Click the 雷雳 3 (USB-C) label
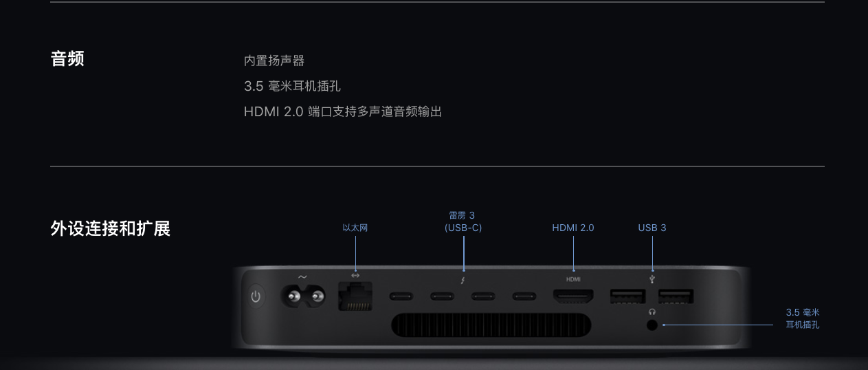This screenshot has height=370, width=868. (x=463, y=221)
